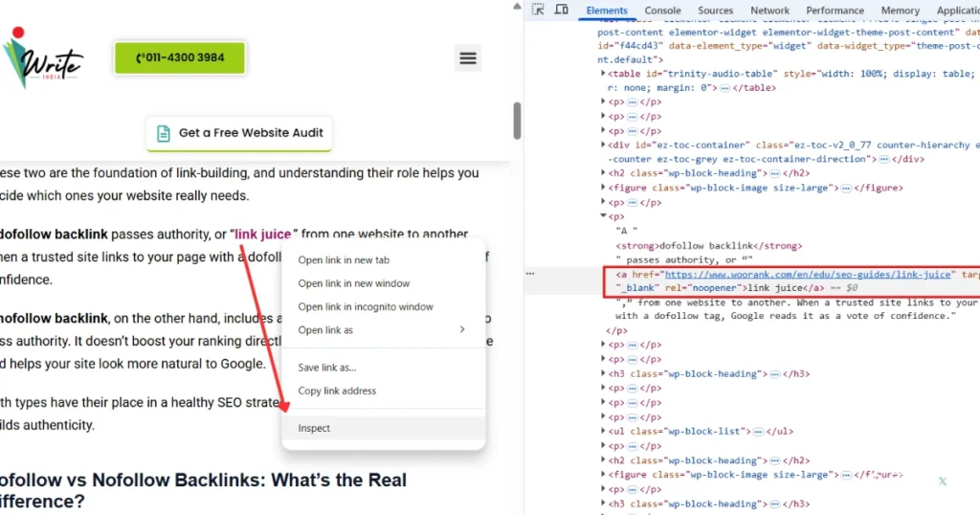
Task: Collapse the open p node containing dofollow backlink
Action: [x=603, y=216]
